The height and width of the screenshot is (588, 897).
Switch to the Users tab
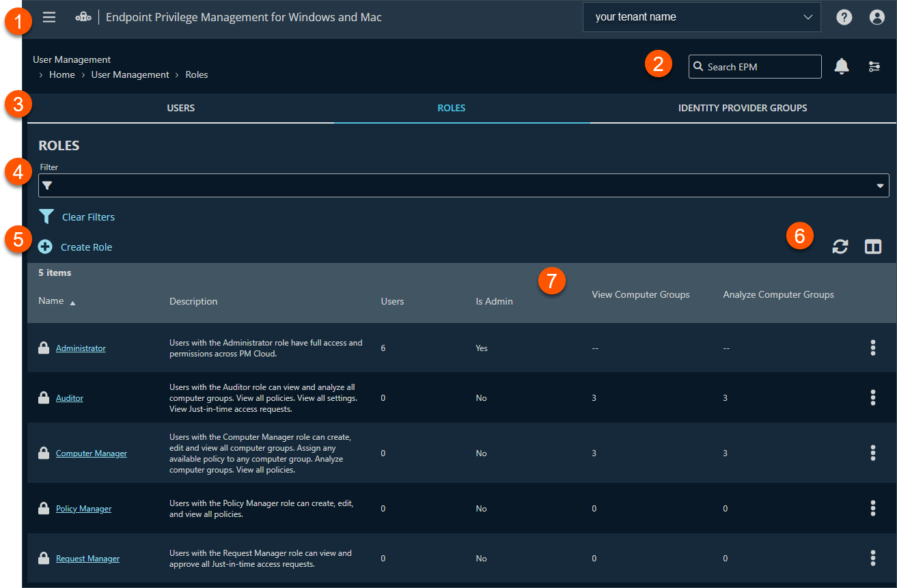(x=181, y=108)
